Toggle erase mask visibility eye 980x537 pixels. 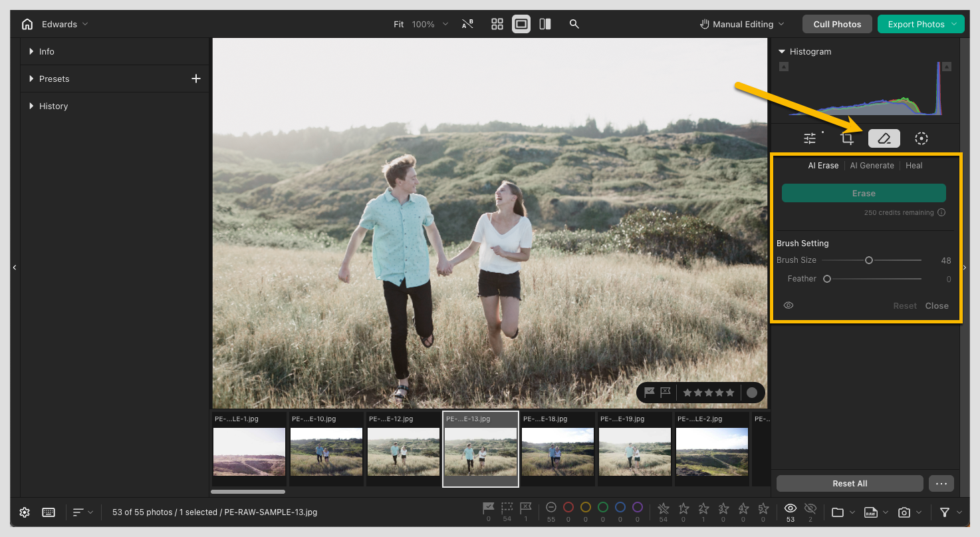tap(789, 305)
